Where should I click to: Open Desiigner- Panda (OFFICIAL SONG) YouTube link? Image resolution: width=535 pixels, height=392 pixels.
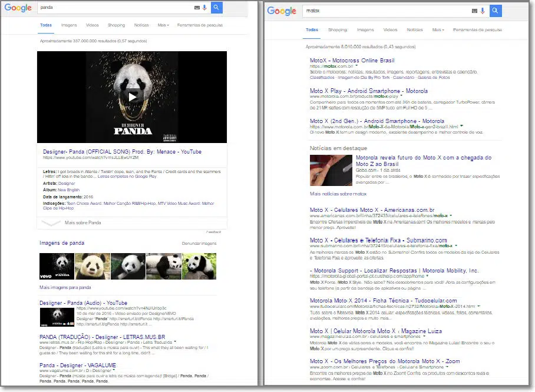[122, 152]
